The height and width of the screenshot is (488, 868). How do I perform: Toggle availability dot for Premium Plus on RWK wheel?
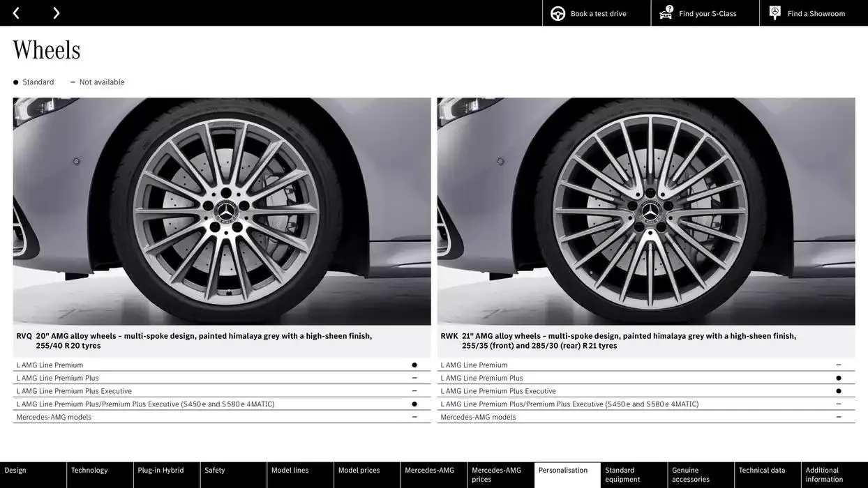click(x=838, y=377)
